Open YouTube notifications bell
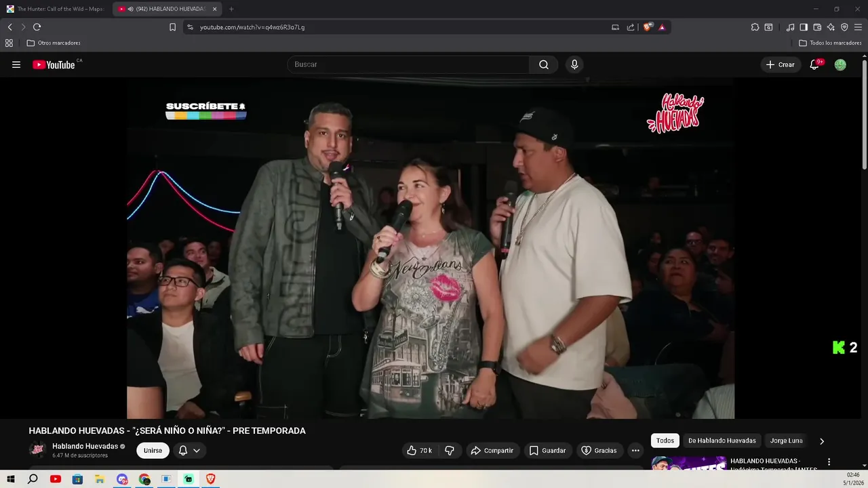 [x=814, y=64]
